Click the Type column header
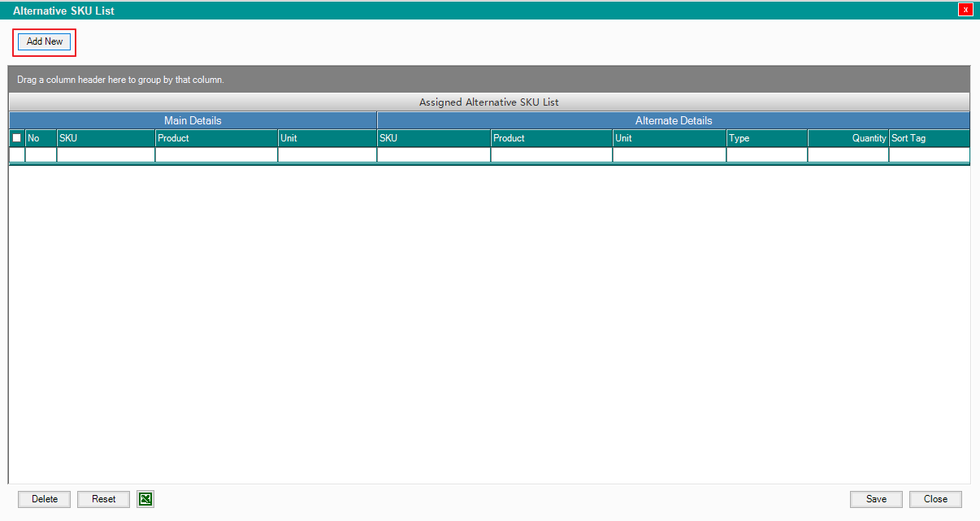Image resolution: width=980 pixels, height=521 pixels. pyautogui.click(x=766, y=138)
